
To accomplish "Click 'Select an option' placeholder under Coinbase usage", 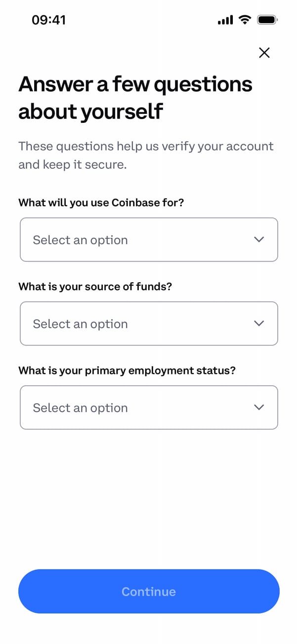I will 80,240.
